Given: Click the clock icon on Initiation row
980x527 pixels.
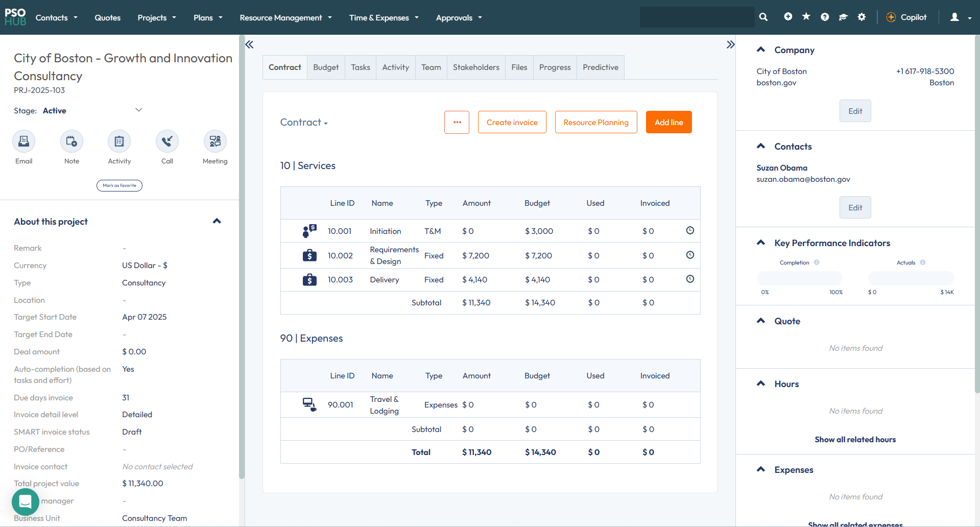Looking at the screenshot, I should 690,231.
